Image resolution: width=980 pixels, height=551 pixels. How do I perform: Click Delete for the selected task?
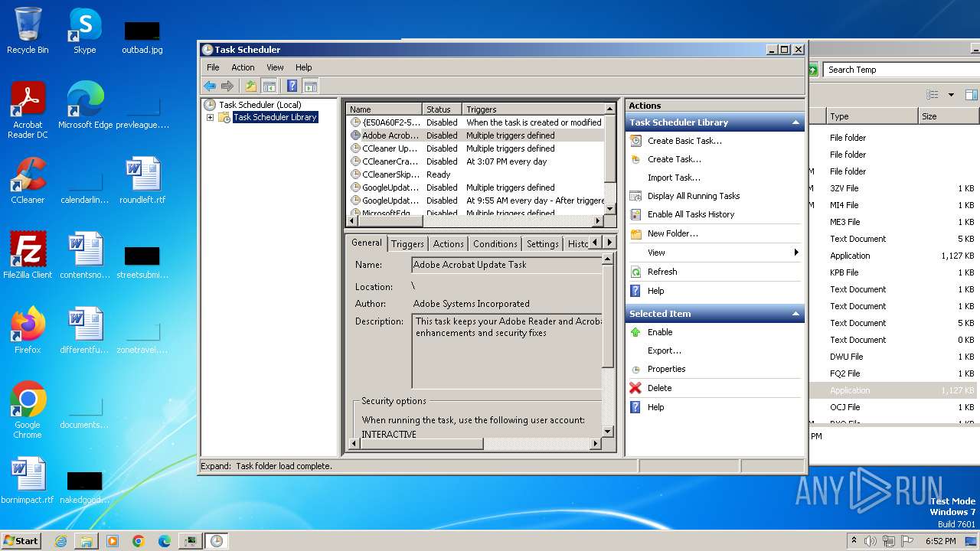click(x=659, y=388)
